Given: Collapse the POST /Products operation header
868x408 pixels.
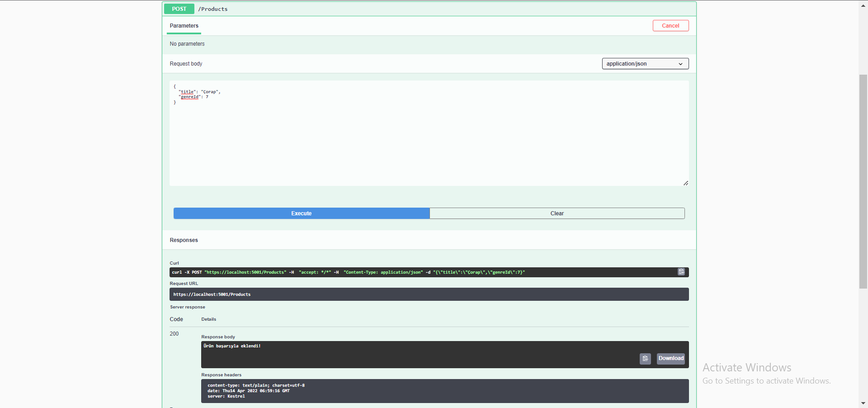Looking at the screenshot, I should [x=429, y=9].
